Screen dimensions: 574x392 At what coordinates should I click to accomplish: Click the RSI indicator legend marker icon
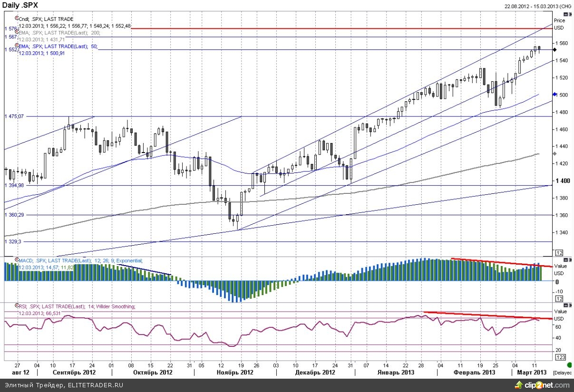pyautogui.click(x=17, y=306)
